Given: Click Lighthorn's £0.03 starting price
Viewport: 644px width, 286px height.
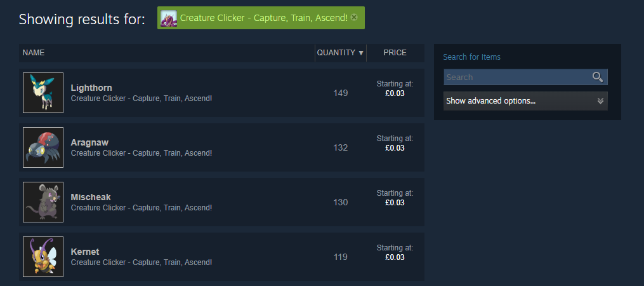Looking at the screenshot, I should (x=395, y=93).
